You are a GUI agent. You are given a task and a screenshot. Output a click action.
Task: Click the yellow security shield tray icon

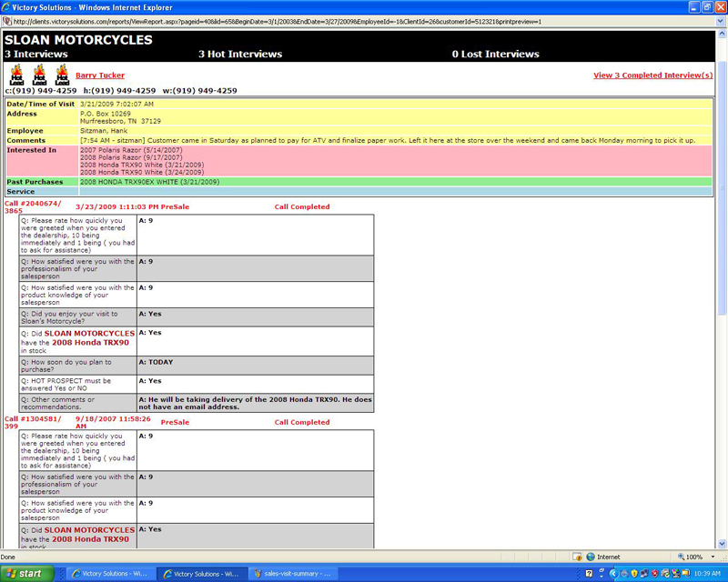coord(634,574)
